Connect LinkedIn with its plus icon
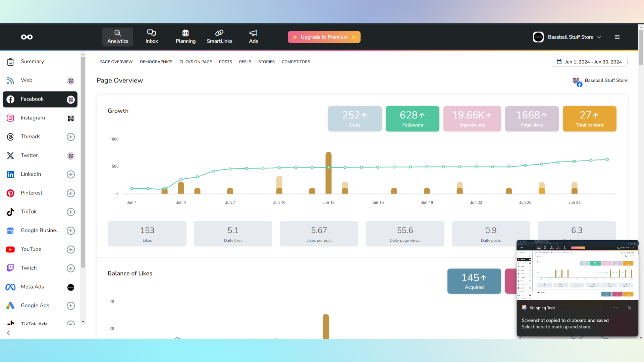Viewport: 644px width, 362px height. 71,174
